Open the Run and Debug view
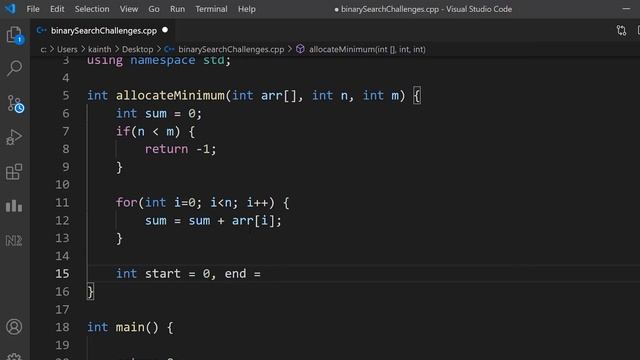Image resolution: width=640 pixels, height=360 pixels. (x=14, y=138)
